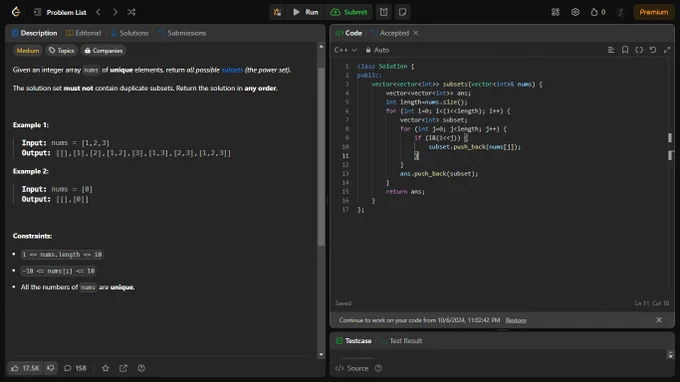Open the subsets definition link
The width and height of the screenshot is (680, 382).
click(232, 70)
